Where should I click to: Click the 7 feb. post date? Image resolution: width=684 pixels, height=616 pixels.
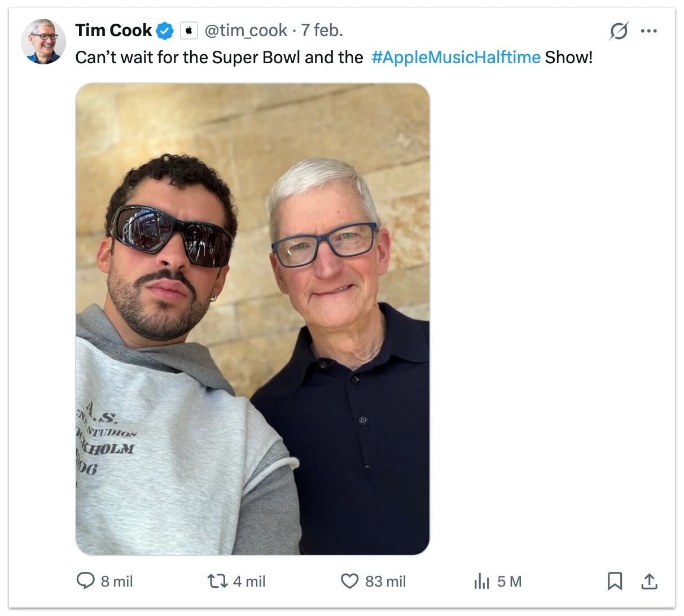(x=322, y=30)
